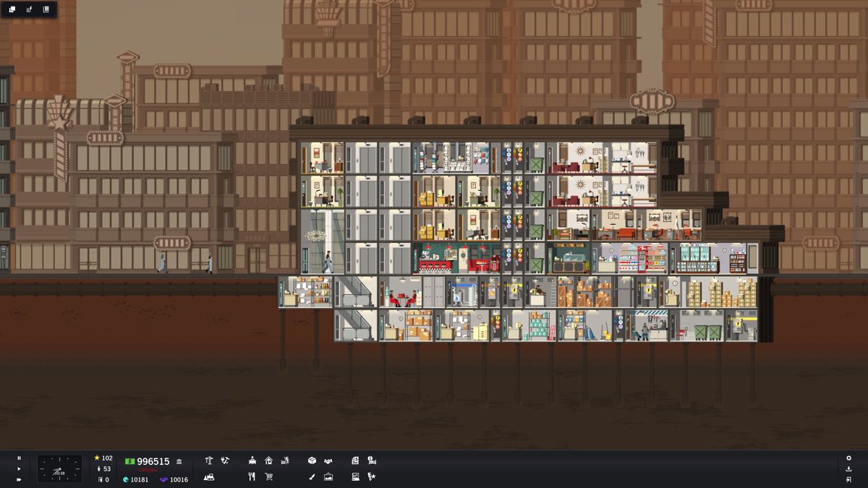Open the handshake consultants menu

point(328,460)
